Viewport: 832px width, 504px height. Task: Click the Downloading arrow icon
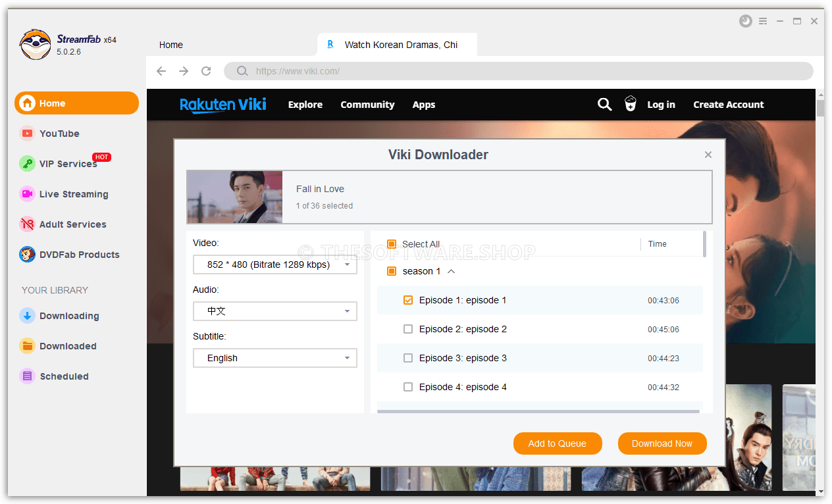(27, 316)
